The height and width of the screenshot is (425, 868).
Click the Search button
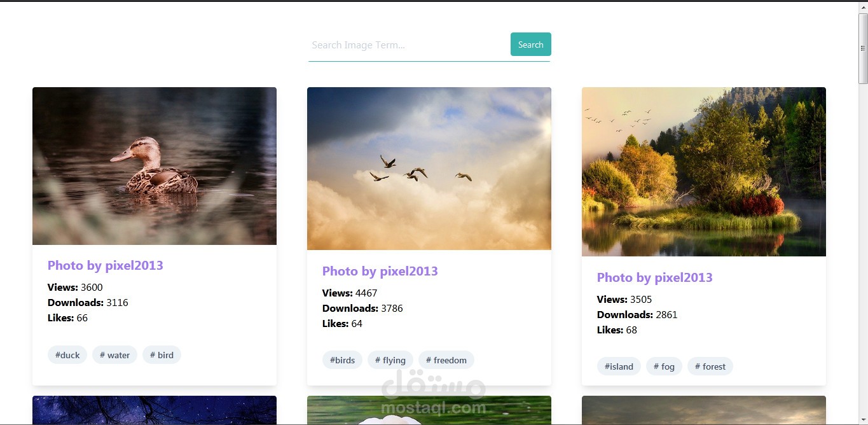click(x=530, y=45)
